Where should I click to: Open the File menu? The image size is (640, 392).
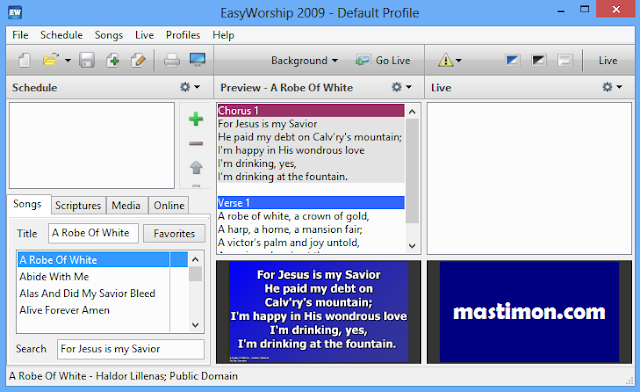tap(20, 35)
